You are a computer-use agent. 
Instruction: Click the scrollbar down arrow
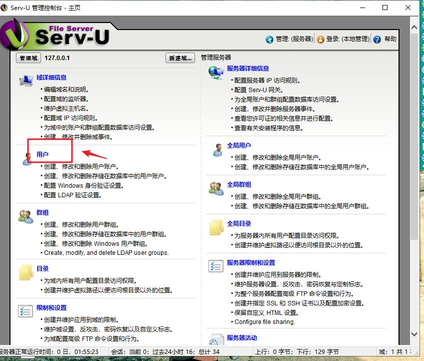(414, 334)
